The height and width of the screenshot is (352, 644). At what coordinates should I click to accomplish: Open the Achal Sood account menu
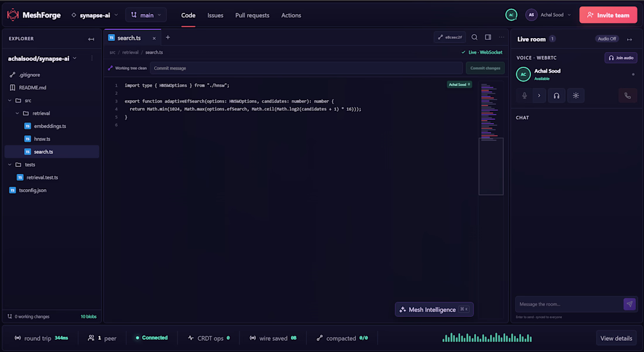pos(549,15)
